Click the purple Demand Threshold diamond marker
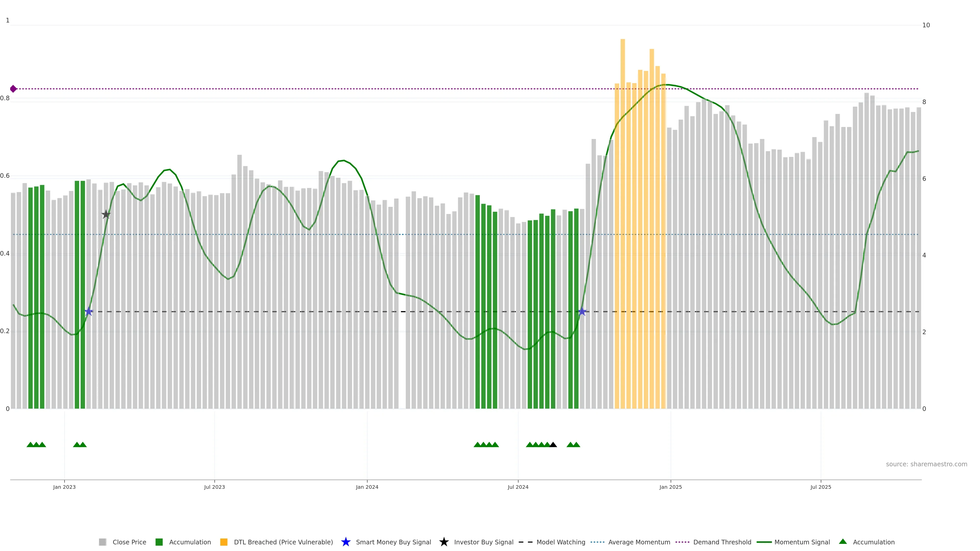980x551 pixels. [13, 89]
